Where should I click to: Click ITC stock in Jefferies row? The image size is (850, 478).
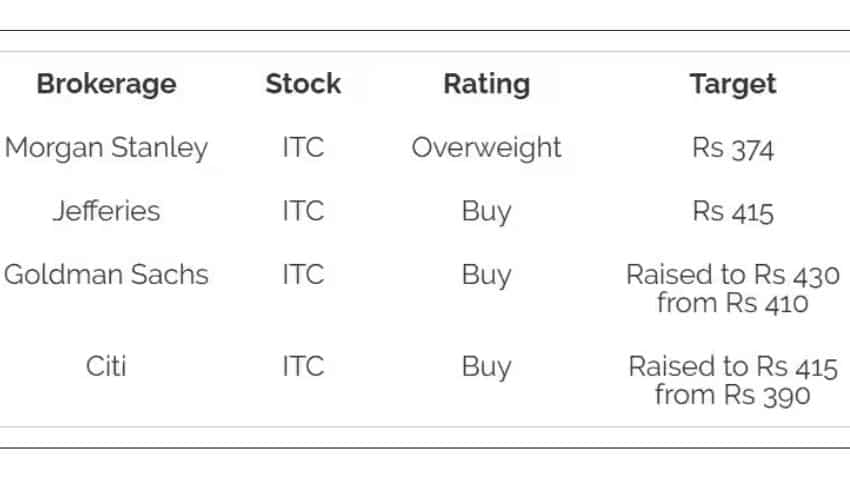click(303, 211)
